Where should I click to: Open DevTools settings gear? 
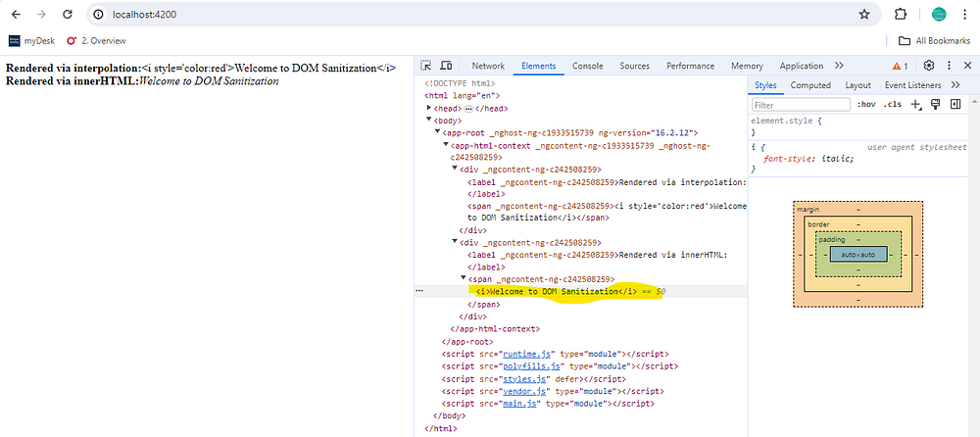929,66
